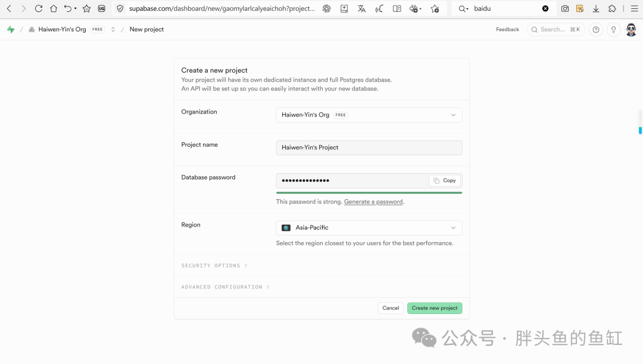Clear the baidu search text
Screen dimensions: 643x364
point(545,8)
